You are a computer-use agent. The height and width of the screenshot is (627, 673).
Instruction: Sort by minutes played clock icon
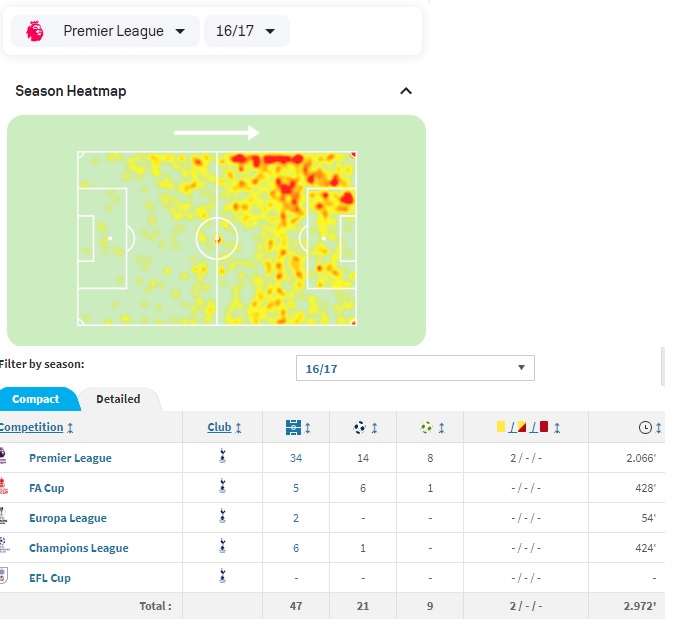tap(645, 427)
